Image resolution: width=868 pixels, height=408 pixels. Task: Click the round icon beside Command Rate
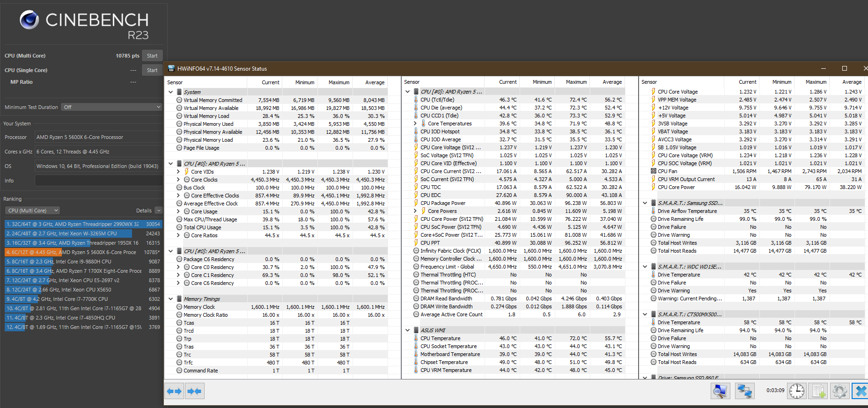point(179,371)
